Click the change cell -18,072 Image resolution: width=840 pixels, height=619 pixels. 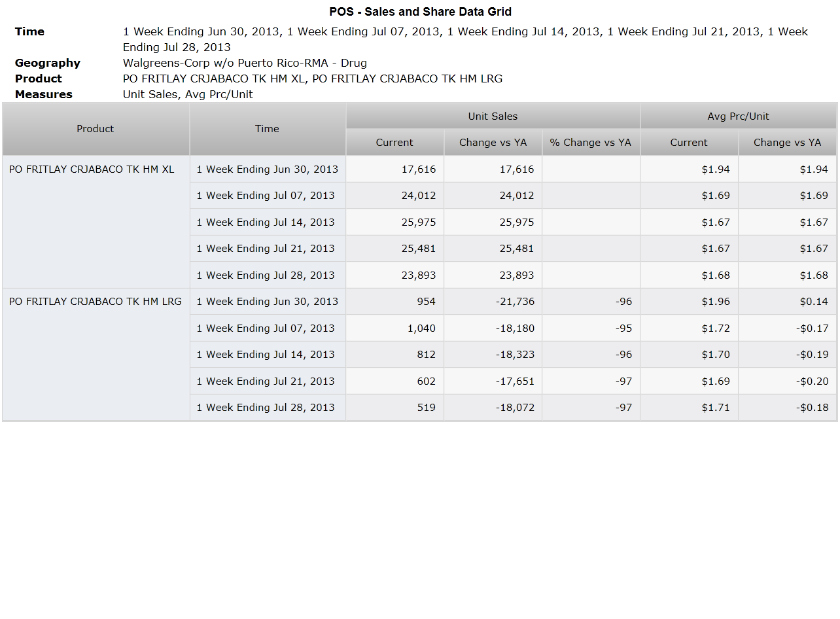(493, 407)
